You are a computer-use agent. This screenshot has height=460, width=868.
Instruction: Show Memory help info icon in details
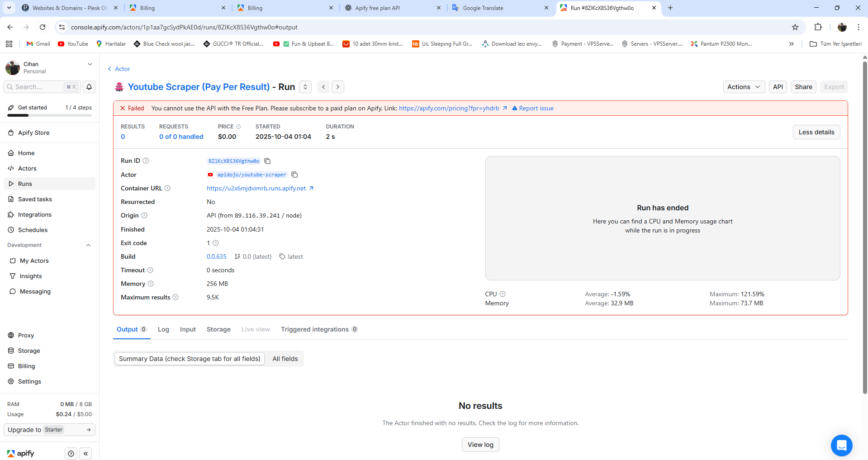151,284
